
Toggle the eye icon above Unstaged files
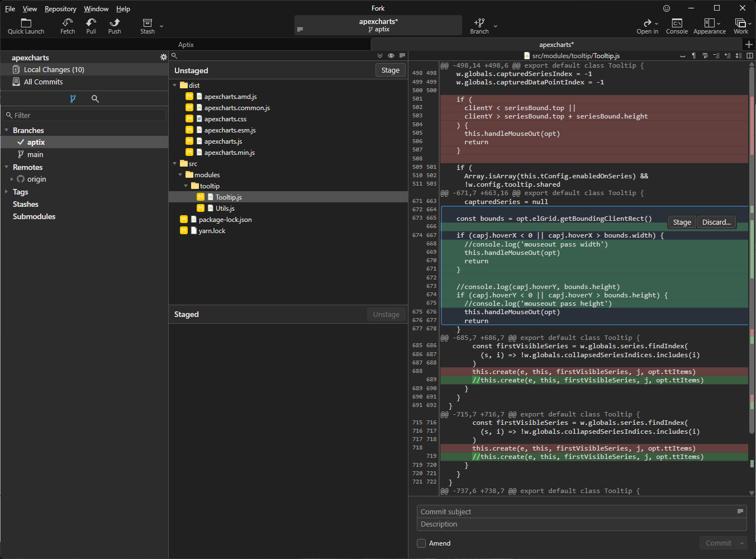tap(391, 55)
